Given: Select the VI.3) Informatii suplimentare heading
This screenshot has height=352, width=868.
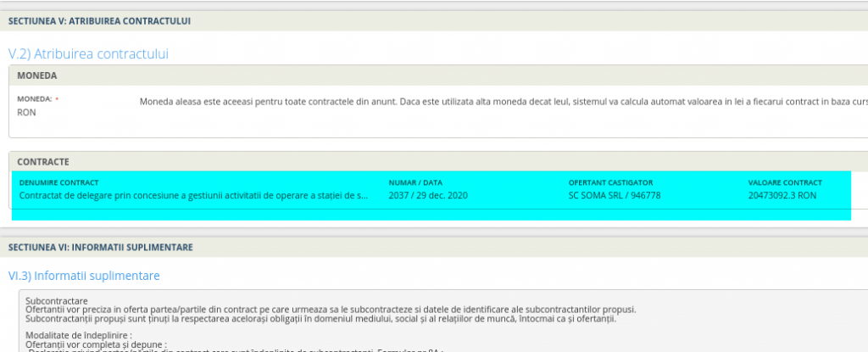Looking at the screenshot, I should click(x=83, y=276).
